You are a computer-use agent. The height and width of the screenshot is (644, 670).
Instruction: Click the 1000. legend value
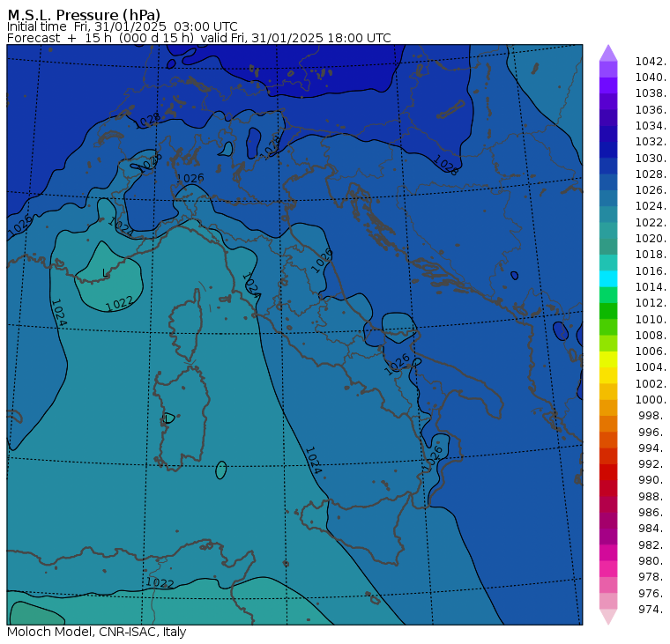click(651, 399)
